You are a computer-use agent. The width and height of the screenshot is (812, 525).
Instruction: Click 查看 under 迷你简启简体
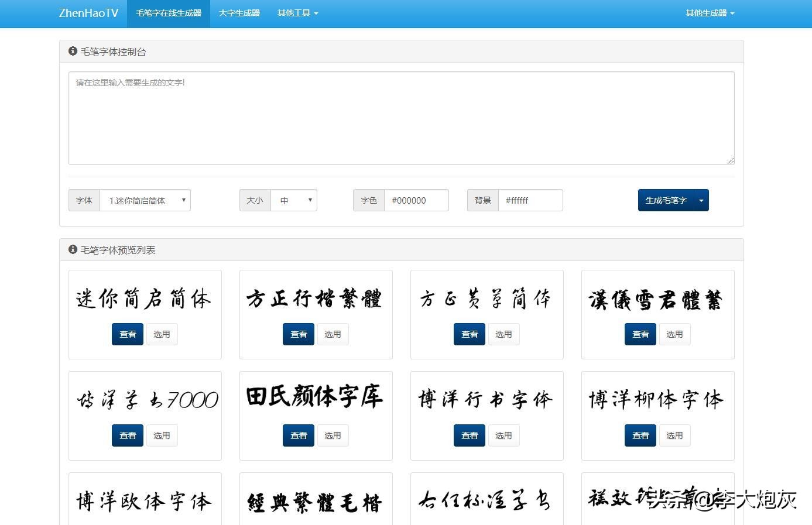click(x=128, y=334)
